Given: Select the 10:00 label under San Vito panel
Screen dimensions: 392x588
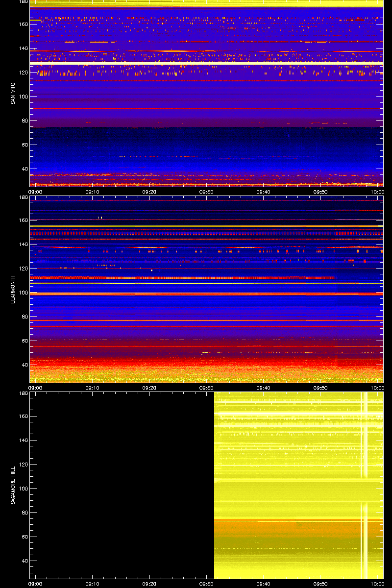Looking at the screenshot, I should [377, 192].
